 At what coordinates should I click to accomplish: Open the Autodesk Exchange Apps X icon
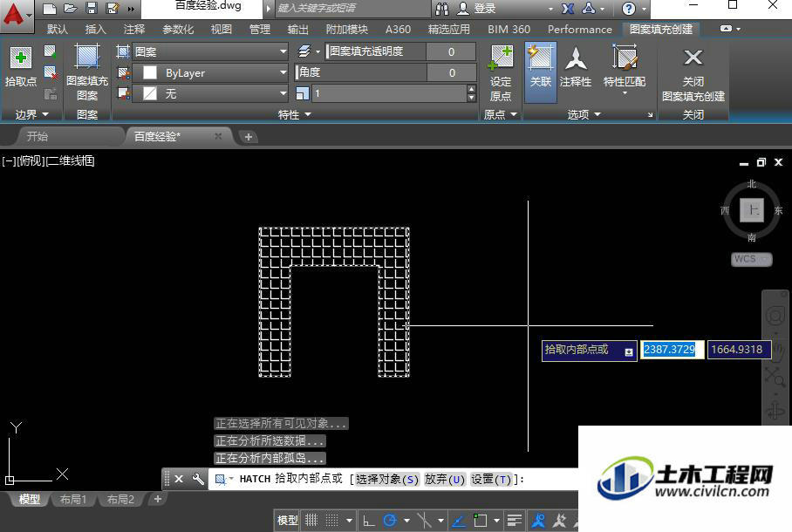[568, 9]
